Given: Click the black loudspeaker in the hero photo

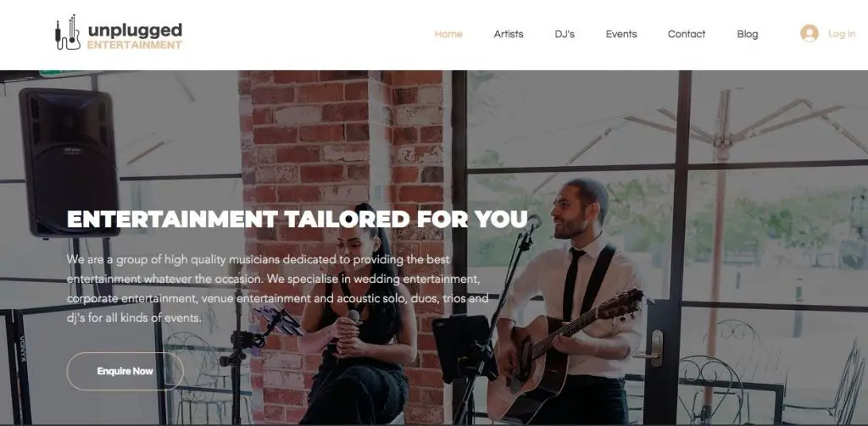Looking at the screenshot, I should coord(70,162).
